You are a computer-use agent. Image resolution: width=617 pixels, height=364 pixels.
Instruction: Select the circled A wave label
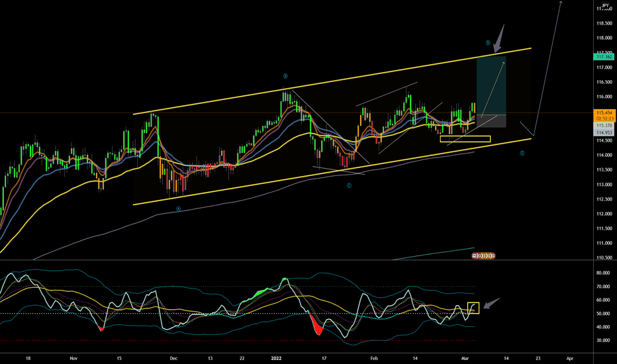pos(178,209)
